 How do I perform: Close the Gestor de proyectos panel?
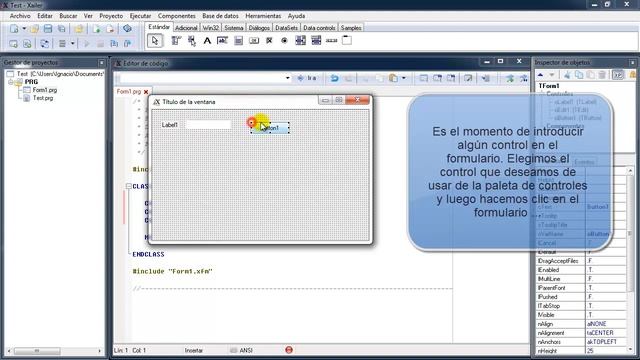point(101,63)
